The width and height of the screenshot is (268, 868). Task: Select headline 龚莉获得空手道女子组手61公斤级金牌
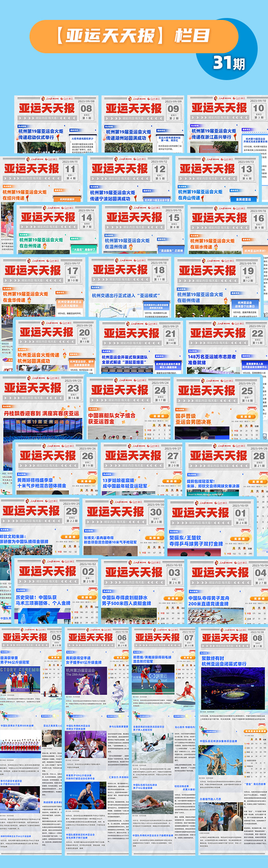tap(84, 660)
